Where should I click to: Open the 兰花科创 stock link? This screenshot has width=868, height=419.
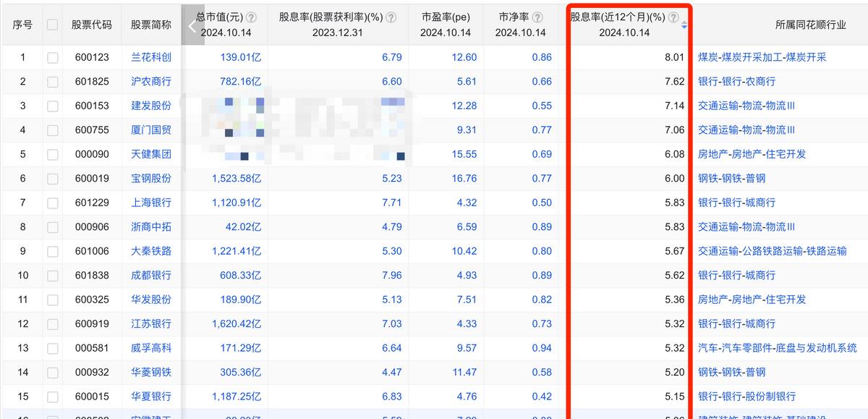[x=151, y=57]
